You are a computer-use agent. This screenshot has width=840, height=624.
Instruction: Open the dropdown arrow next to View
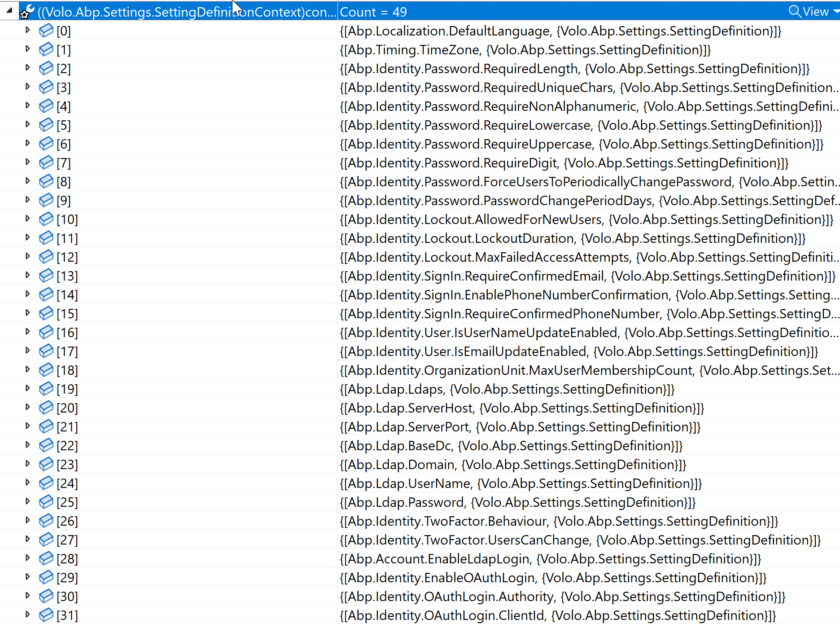[836, 12]
